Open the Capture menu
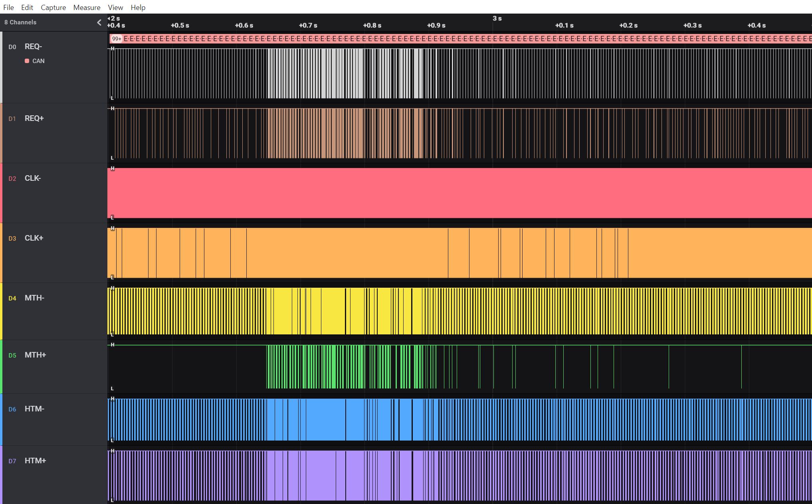The width and height of the screenshot is (812, 504). coord(53,7)
